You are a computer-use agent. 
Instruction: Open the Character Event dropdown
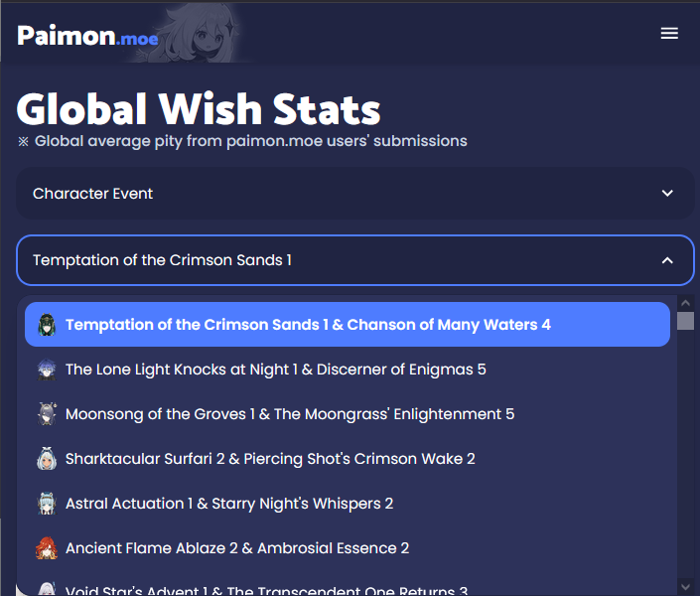354,194
